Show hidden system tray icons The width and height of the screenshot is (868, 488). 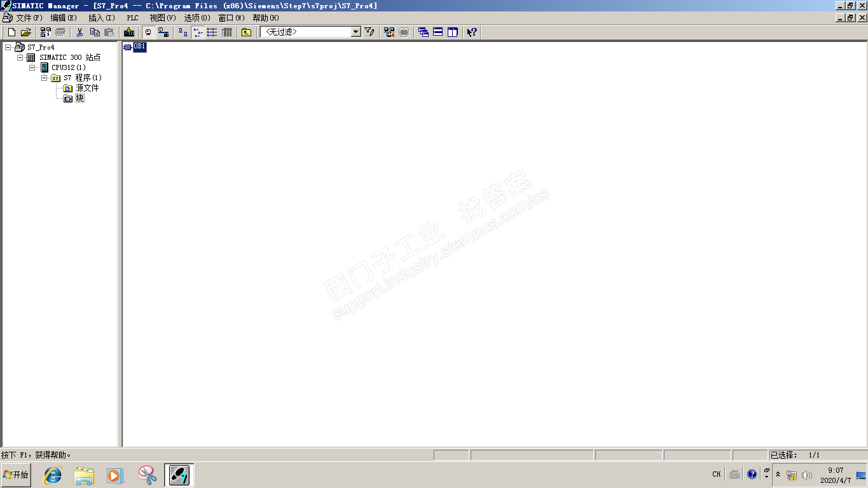pos(778,475)
